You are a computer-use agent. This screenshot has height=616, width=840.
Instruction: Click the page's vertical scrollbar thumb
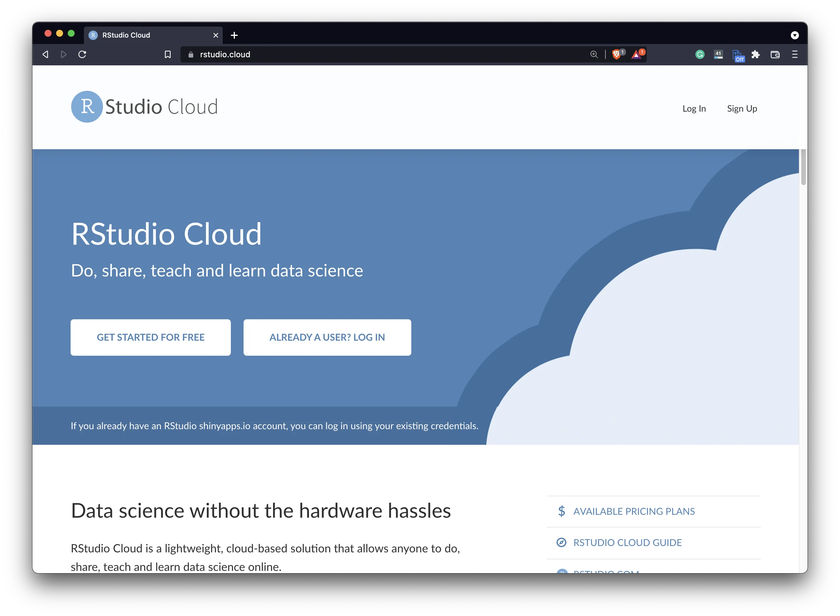tap(803, 167)
